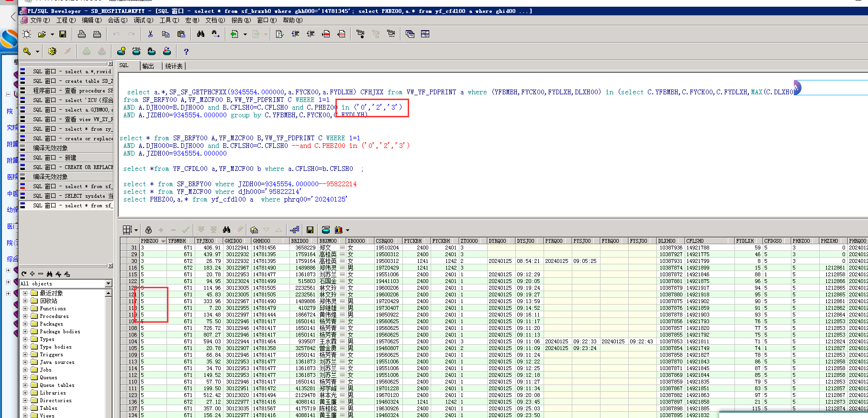The width and height of the screenshot is (868, 418).
Task: Click the Cut scissors icon
Action: (150, 34)
